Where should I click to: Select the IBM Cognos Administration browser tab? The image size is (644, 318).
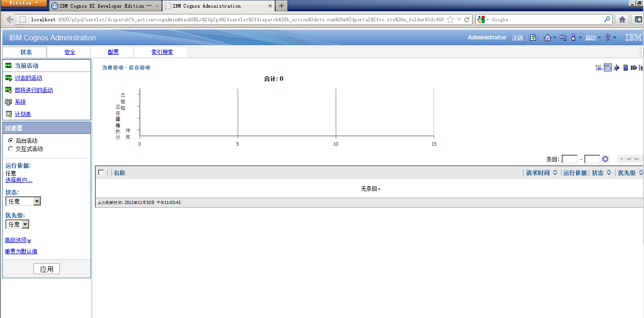click(218, 6)
